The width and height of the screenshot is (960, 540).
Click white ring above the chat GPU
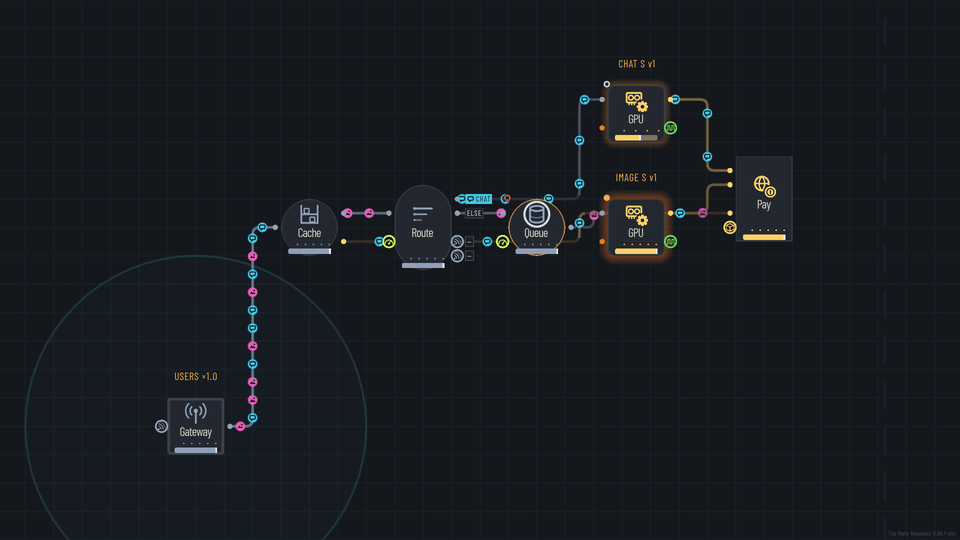(607, 84)
